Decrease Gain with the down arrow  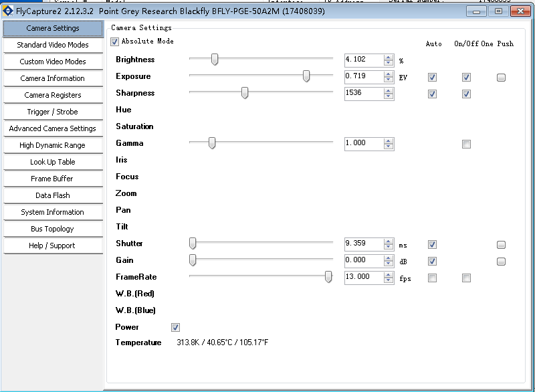[389, 264]
